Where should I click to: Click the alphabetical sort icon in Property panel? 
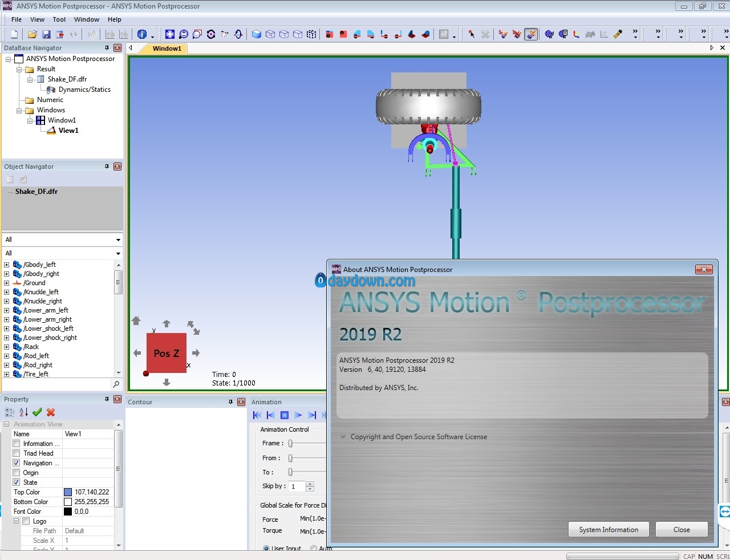pos(23,412)
